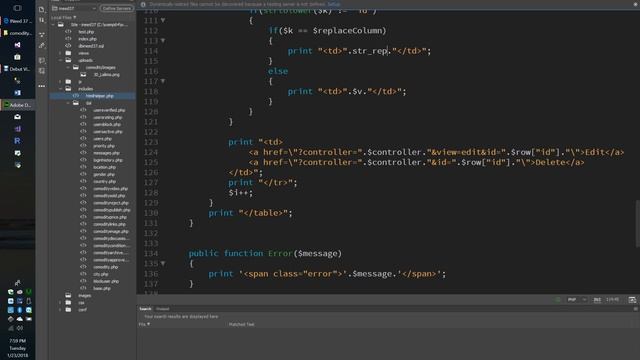The image size is (640, 360).
Task: Collapse the includes folder
Action: click(60, 89)
